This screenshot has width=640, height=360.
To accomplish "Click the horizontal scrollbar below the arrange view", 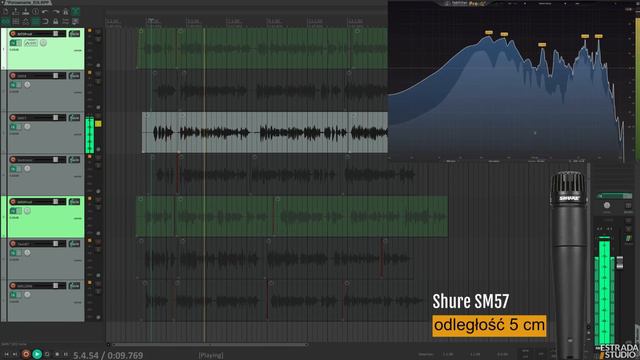I will coord(210,345).
